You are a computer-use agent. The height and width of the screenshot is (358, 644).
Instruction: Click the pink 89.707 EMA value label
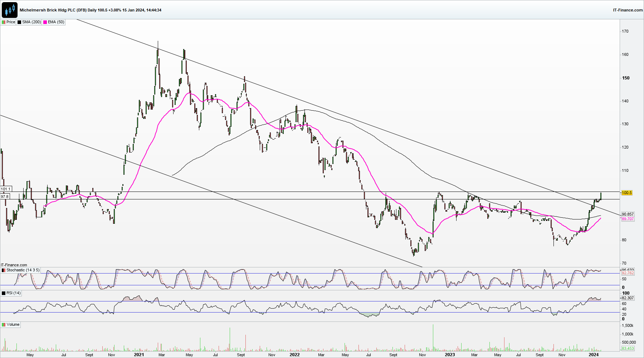(x=628, y=219)
